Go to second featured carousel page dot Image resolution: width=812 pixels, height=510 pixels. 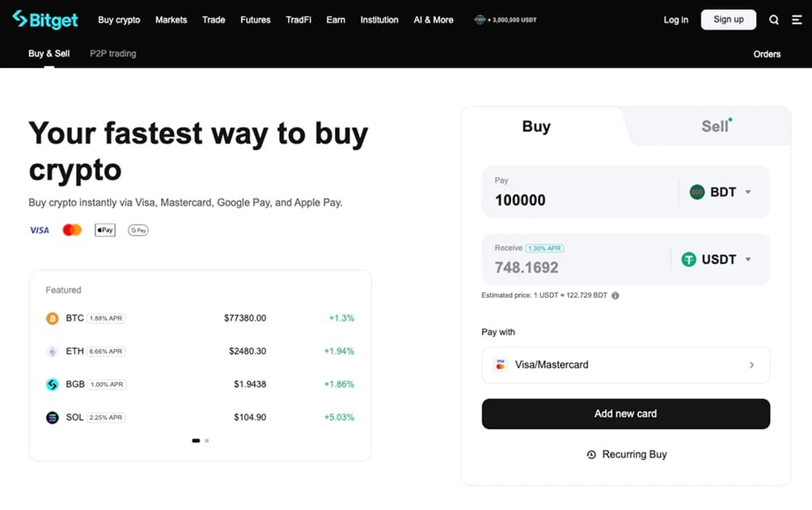point(206,440)
